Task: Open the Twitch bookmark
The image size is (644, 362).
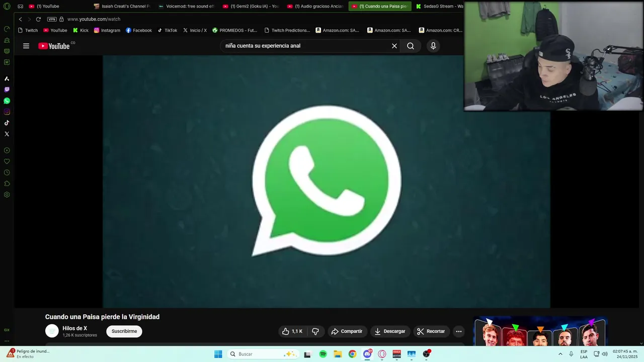Action: tap(28, 30)
